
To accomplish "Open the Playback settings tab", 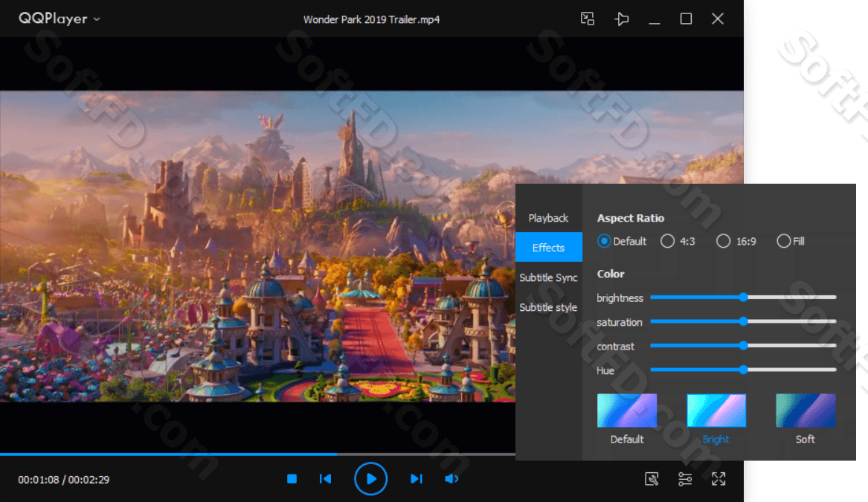I will pos(548,218).
